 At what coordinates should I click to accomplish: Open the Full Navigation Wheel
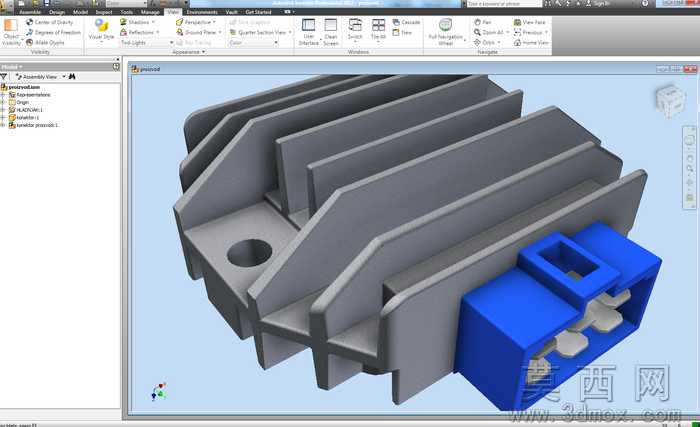(446, 32)
